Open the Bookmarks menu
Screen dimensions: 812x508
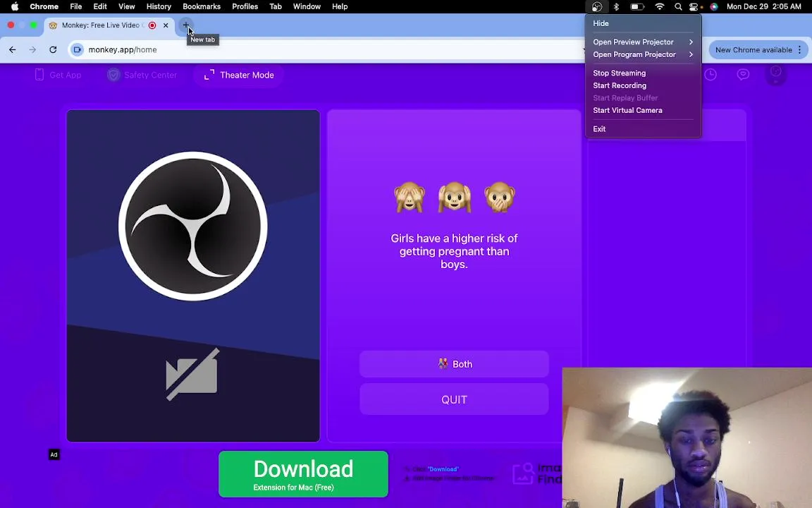[202, 7]
